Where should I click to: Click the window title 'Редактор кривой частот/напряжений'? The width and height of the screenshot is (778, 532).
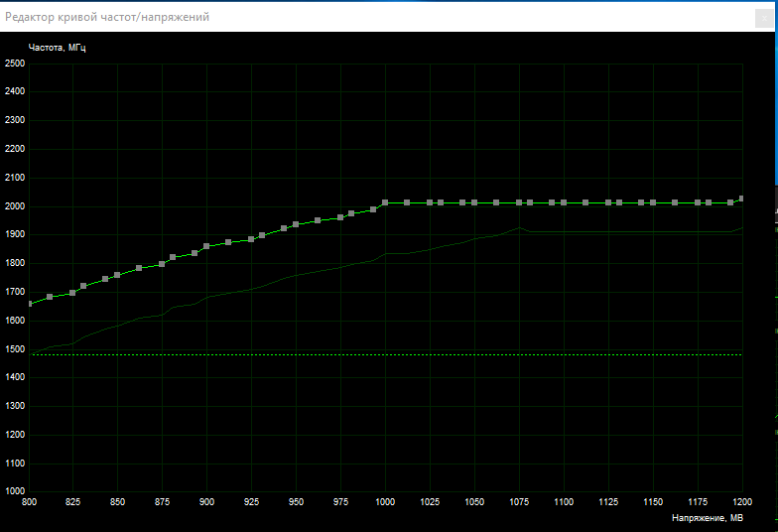coord(107,18)
